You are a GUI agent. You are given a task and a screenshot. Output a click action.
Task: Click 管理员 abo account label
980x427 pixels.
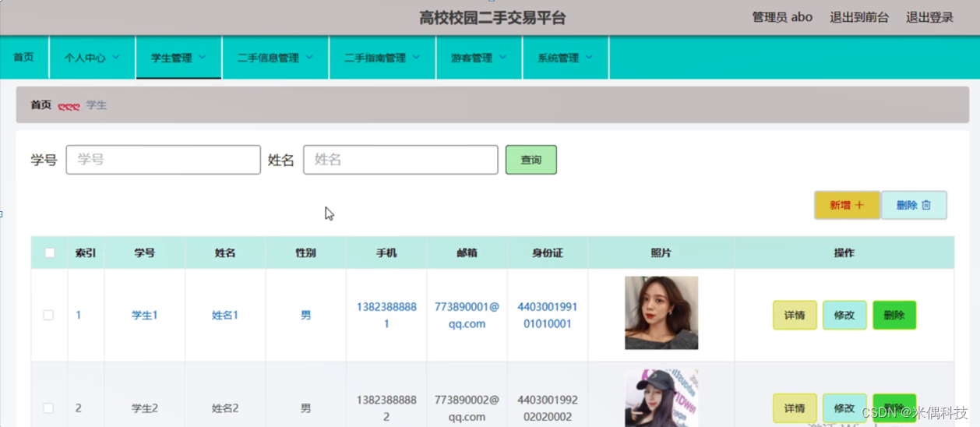click(782, 17)
